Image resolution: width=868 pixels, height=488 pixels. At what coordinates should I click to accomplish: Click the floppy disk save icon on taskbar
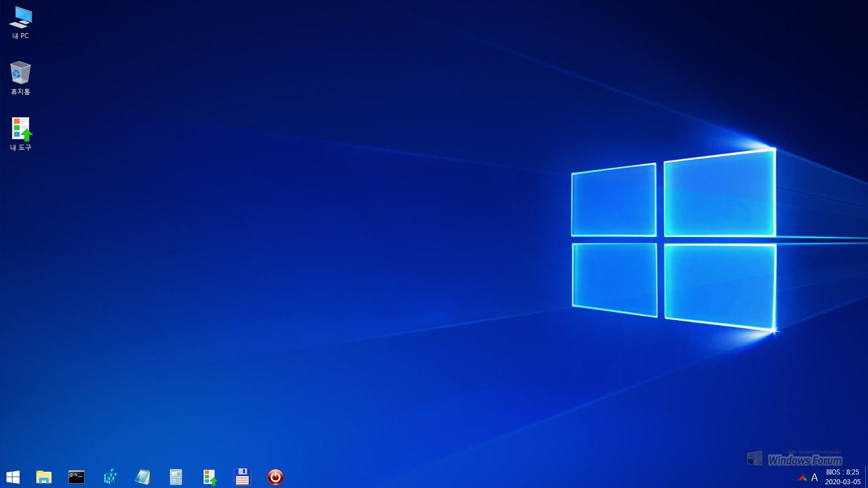click(x=242, y=477)
